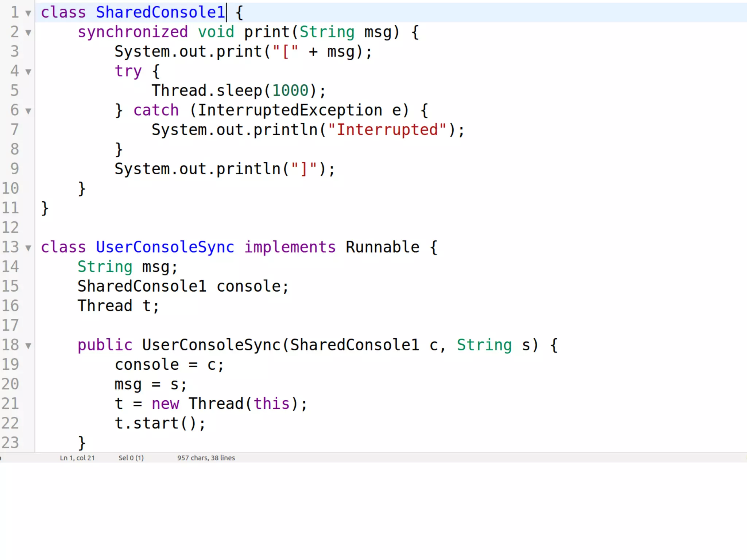Collapse fold arrow at line 1

click(28, 13)
